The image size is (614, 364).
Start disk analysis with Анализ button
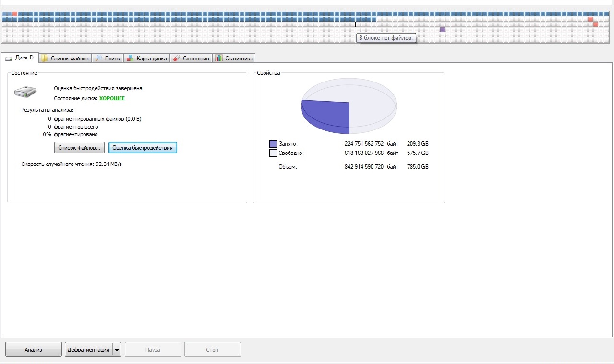click(x=34, y=350)
